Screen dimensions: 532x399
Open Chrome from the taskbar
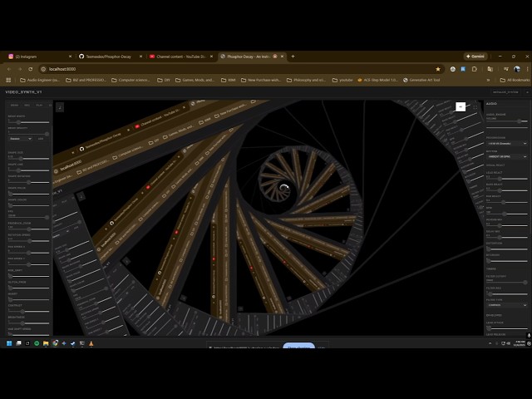[x=55, y=343]
